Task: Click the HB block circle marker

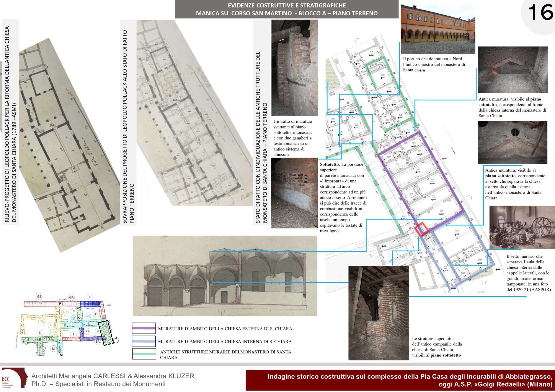Action: (x=52, y=332)
